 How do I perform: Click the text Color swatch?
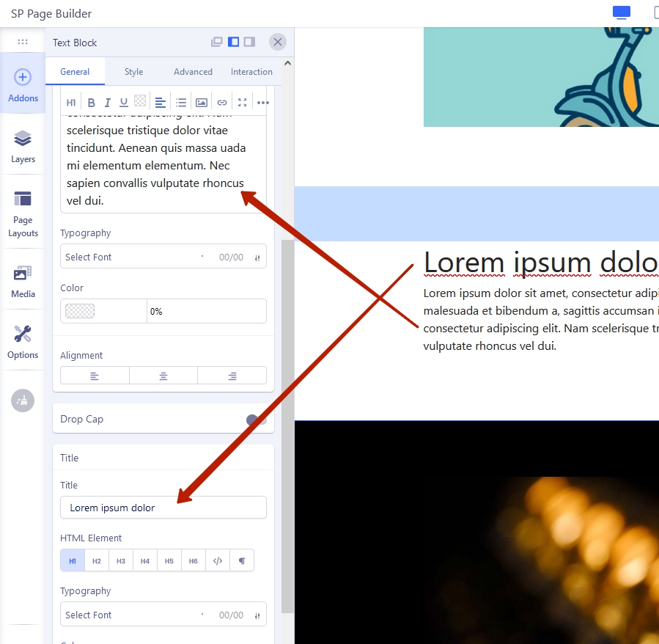tap(80, 311)
